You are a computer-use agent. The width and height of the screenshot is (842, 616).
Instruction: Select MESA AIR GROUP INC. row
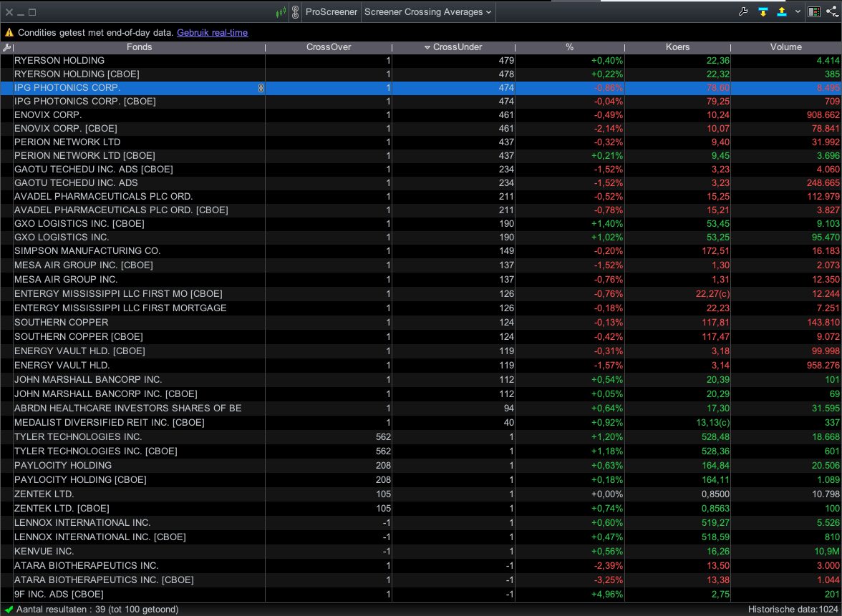tap(421, 280)
